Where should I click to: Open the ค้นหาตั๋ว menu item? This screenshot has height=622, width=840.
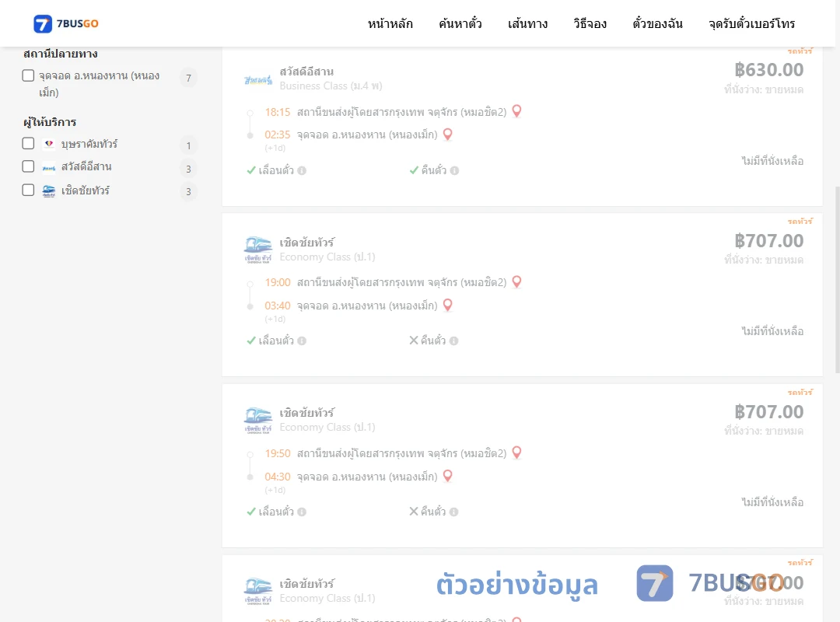click(460, 23)
